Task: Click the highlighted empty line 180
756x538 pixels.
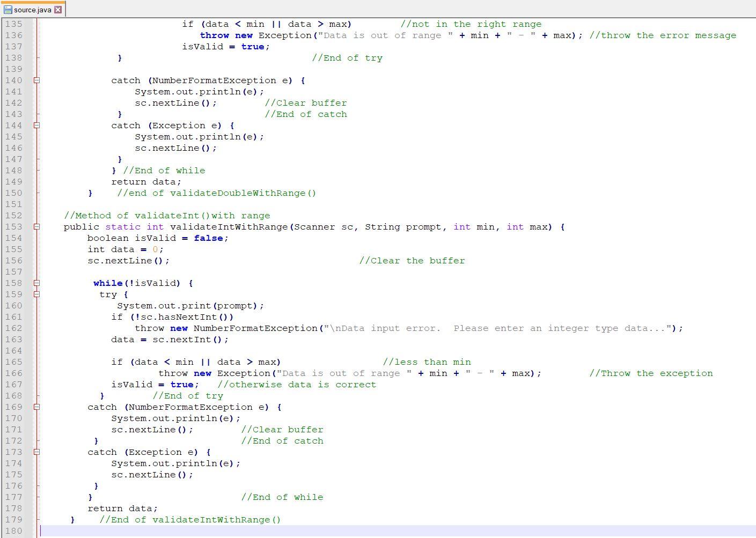Action: 215,531
